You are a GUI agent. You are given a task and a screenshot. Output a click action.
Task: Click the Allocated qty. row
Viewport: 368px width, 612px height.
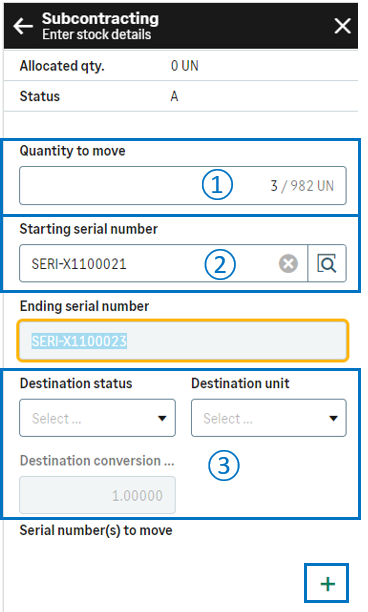tap(181, 66)
